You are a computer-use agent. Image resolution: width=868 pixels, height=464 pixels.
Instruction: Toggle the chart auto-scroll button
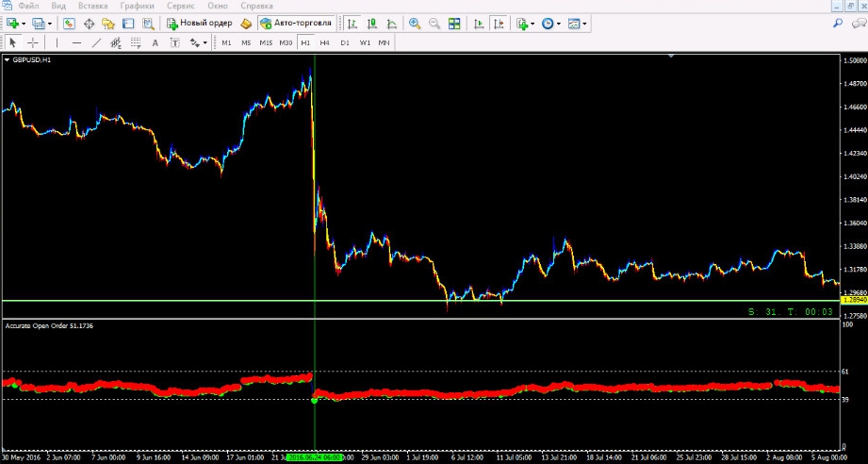point(480,23)
